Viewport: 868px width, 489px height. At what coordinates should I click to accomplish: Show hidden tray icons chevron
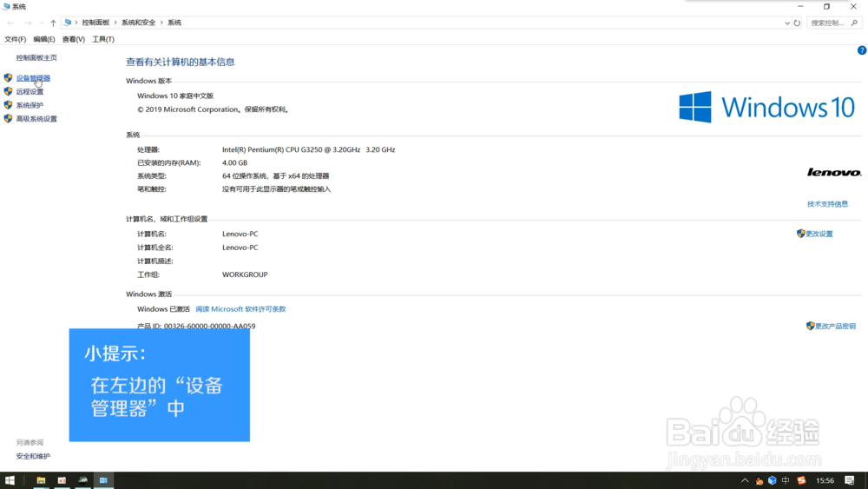[x=745, y=480]
